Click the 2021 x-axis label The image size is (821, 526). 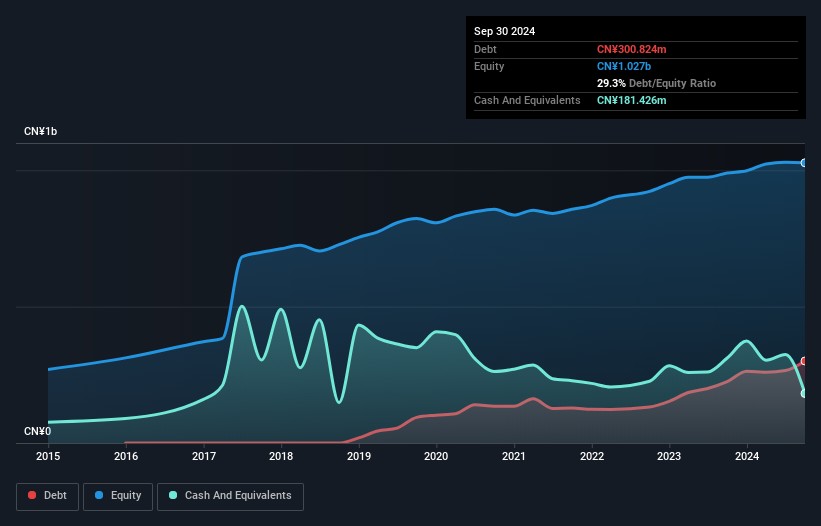pos(514,456)
